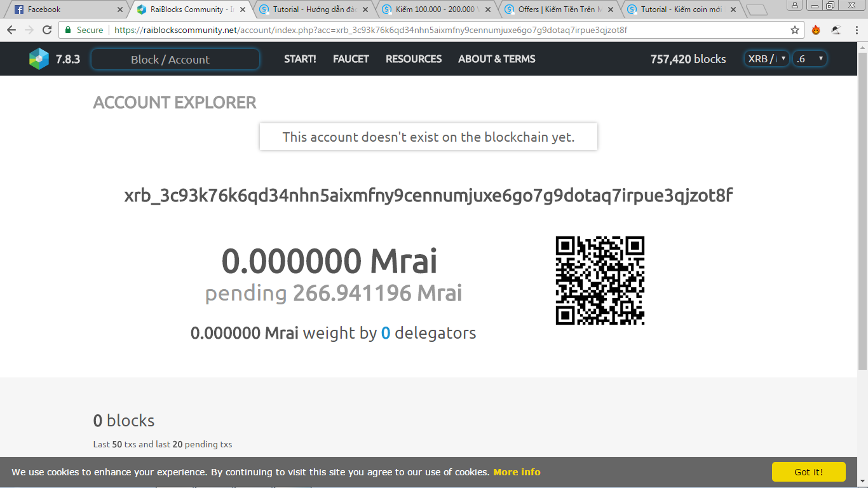Click the account QR code image
The height and width of the screenshot is (488, 868).
coord(600,281)
